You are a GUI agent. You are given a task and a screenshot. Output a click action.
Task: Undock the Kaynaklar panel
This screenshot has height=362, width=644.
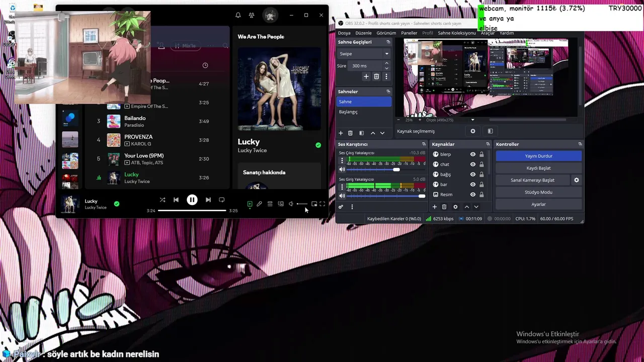pos(488,144)
